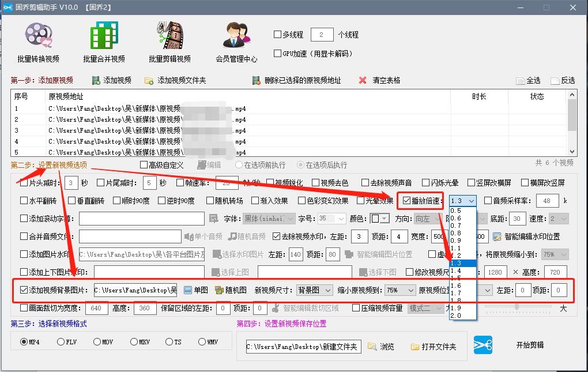Select 1.1 in speed list
The width and height of the screenshot is (588, 372).
click(x=463, y=248)
